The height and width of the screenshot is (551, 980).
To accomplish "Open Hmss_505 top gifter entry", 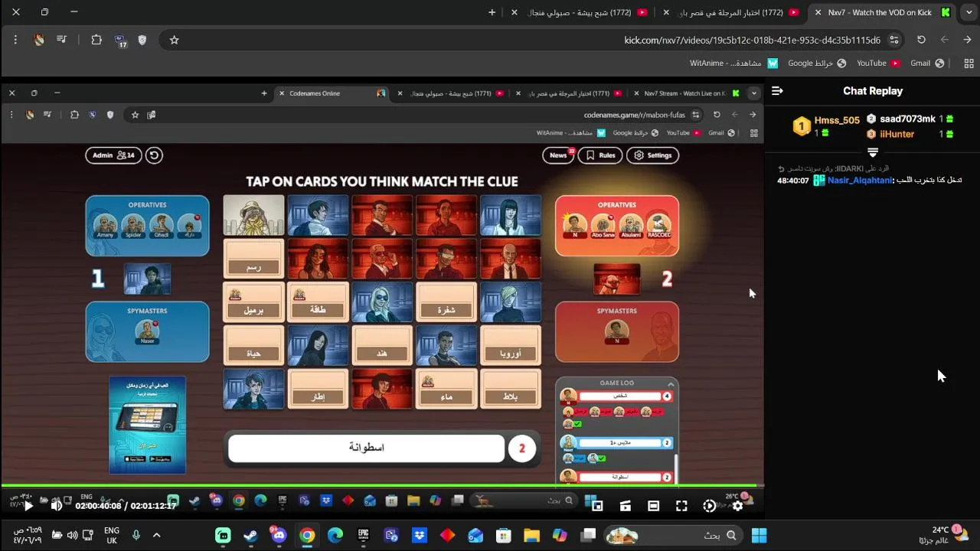I will coord(826,126).
